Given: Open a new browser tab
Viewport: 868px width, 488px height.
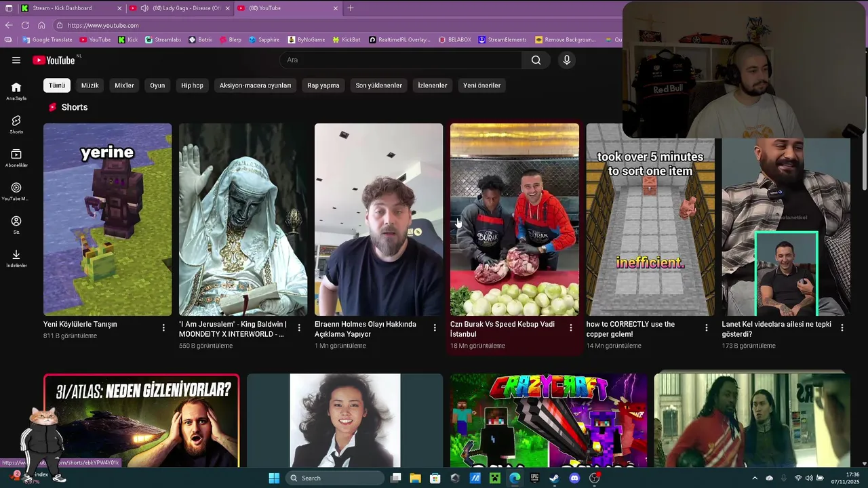Looking at the screenshot, I should tap(351, 8).
